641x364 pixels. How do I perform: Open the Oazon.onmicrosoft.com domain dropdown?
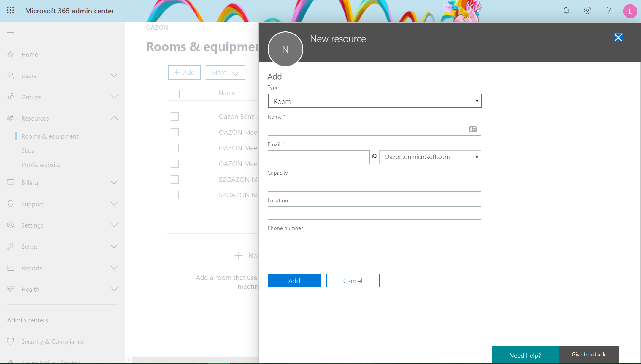430,157
